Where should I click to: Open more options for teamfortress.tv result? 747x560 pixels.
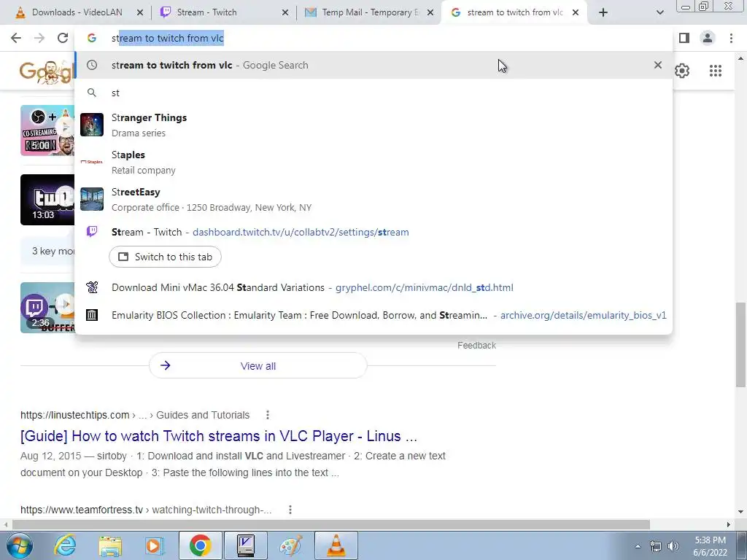(290, 510)
